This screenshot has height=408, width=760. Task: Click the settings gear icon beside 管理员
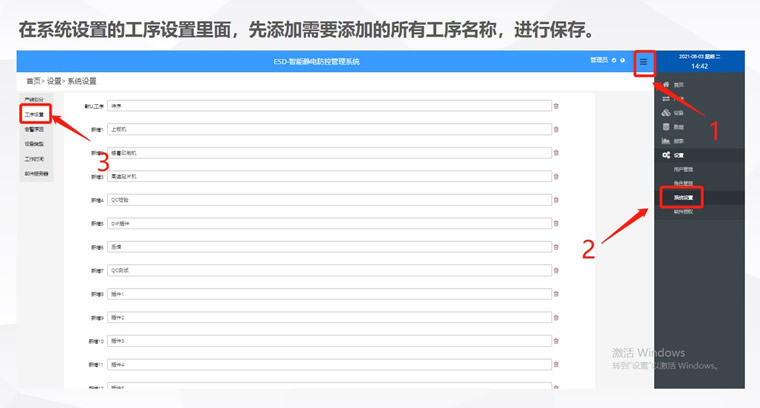coord(614,60)
